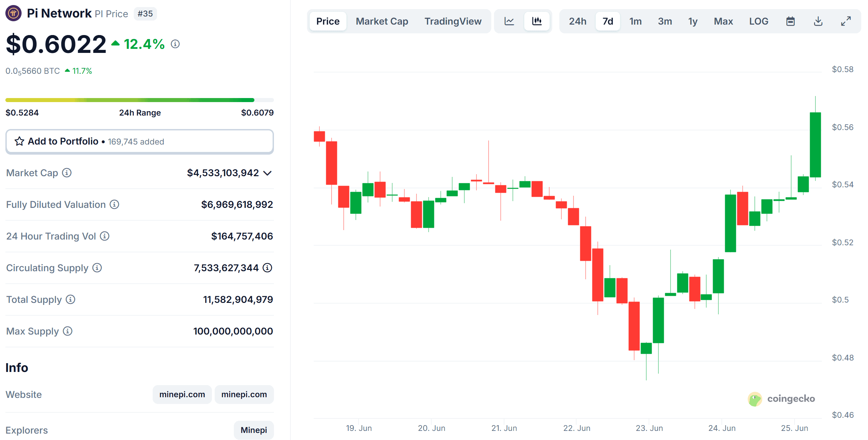Screen dimensions: 868x440
Task: Open the calendar date range picker
Action: point(790,21)
